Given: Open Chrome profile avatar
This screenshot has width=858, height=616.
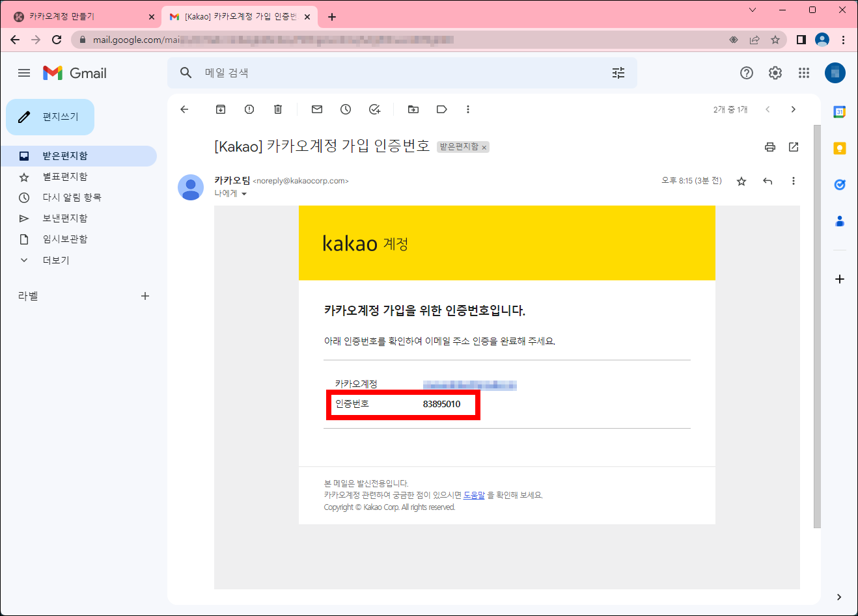Looking at the screenshot, I should (822, 40).
